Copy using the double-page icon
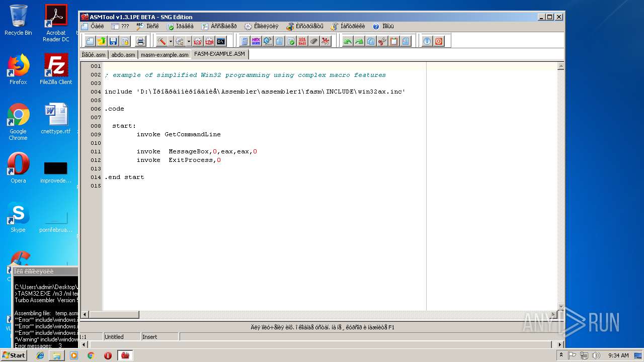Screen dimensions: 644x362 (x=371, y=41)
